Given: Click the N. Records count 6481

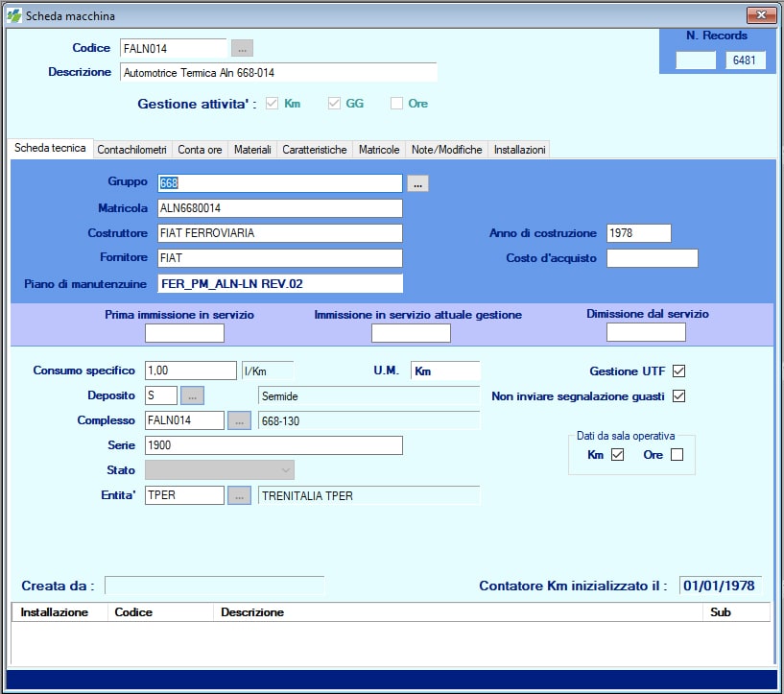Looking at the screenshot, I should (x=745, y=60).
